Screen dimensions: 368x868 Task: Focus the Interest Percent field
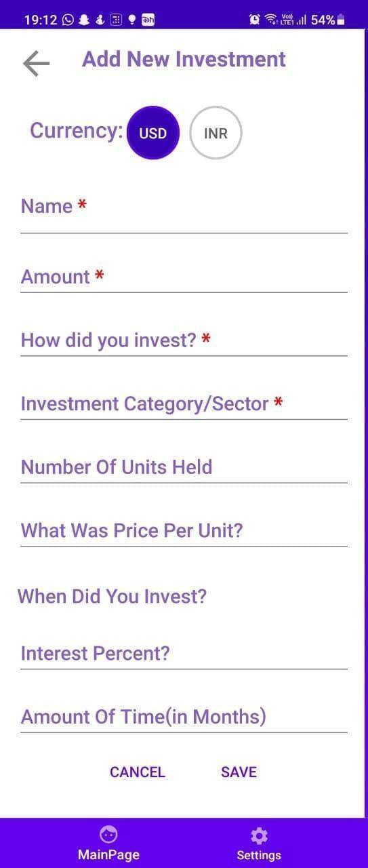tap(184, 653)
